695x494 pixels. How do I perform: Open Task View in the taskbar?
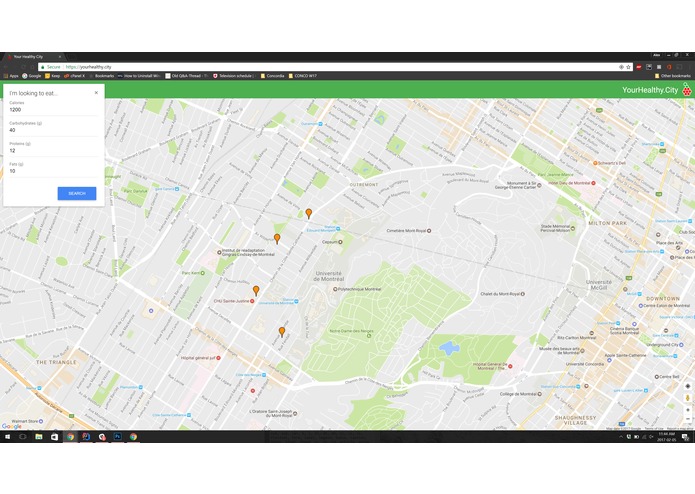(x=22, y=437)
